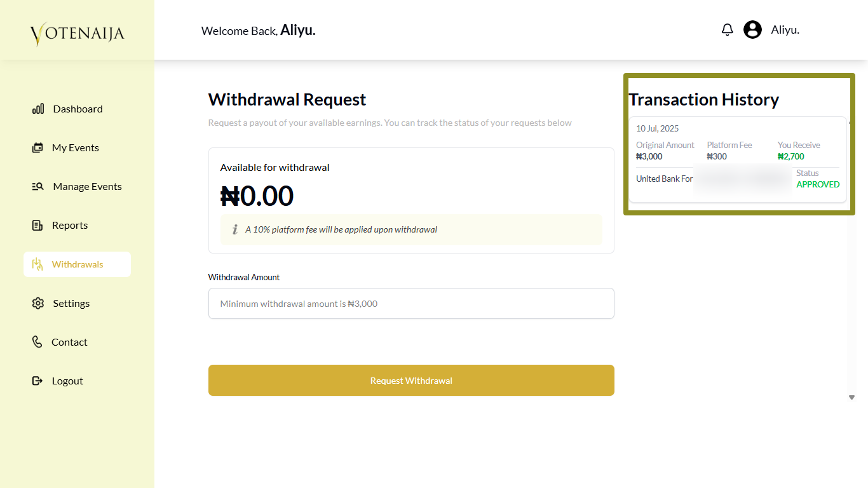The image size is (868, 488).
Task: Click the info icon beside platform fee note
Action: [234, 229]
